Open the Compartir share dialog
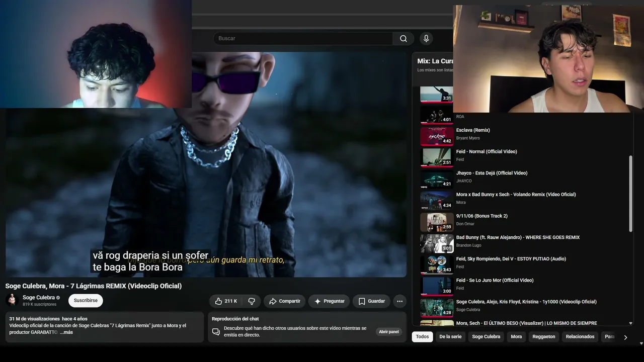Screen dimensions: 644x362 [x=284, y=301]
